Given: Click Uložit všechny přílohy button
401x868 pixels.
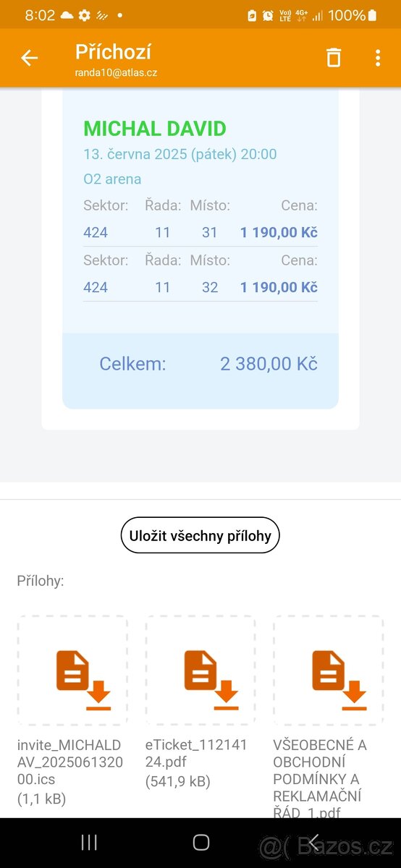Looking at the screenshot, I should tap(200, 535).
